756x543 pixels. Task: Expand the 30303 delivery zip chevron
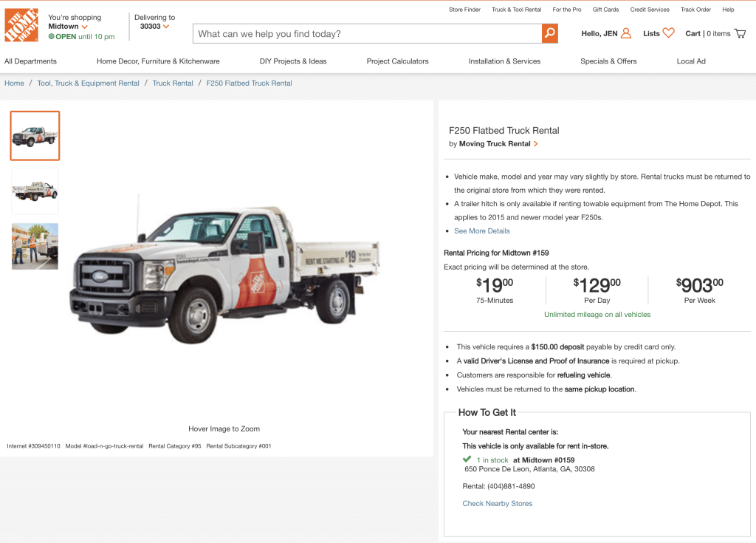click(x=166, y=27)
